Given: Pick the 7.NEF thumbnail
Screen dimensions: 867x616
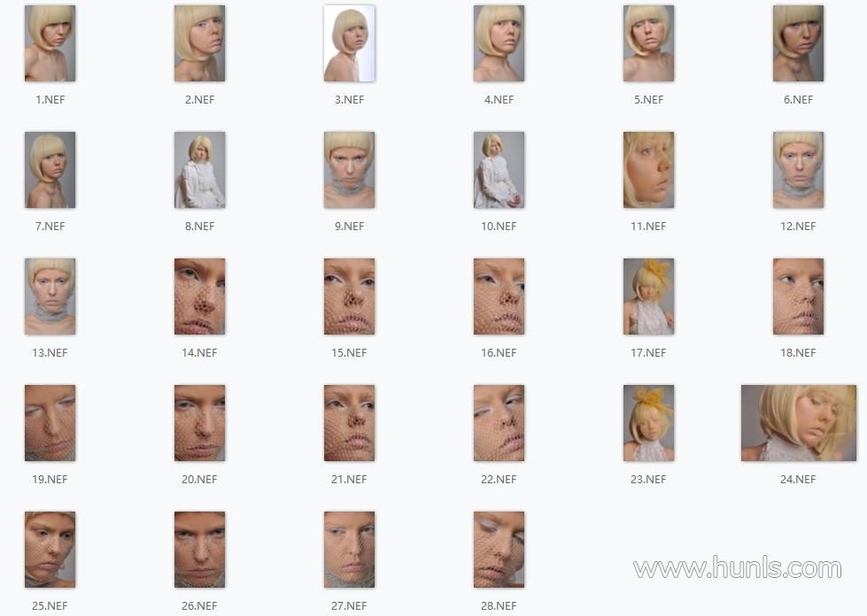Looking at the screenshot, I should 50,170.
